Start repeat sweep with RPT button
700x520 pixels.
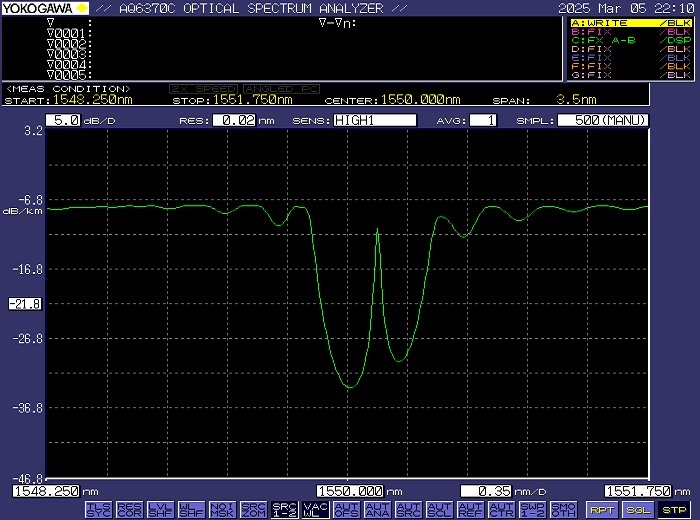[x=601, y=510]
